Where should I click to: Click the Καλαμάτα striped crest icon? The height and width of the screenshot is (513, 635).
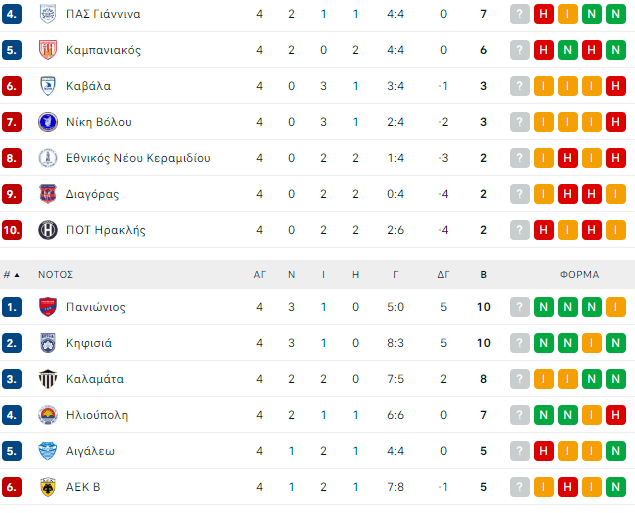click(x=47, y=379)
